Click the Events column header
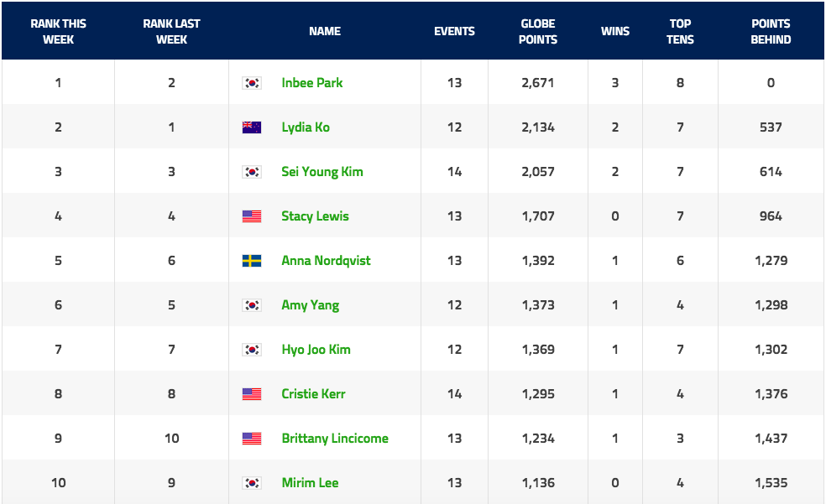 454,32
